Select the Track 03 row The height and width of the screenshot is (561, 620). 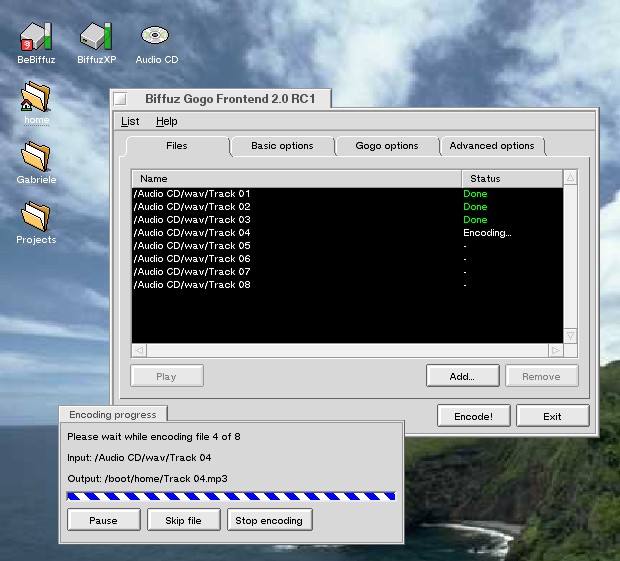[x=347, y=220]
